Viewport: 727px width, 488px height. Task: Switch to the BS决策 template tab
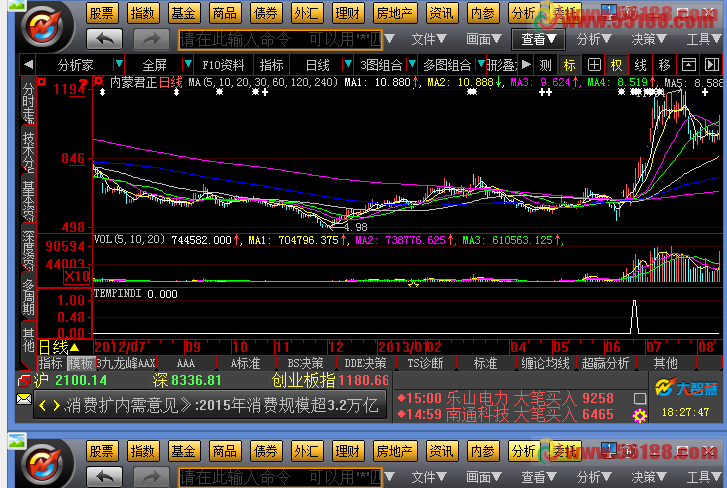[x=305, y=363]
